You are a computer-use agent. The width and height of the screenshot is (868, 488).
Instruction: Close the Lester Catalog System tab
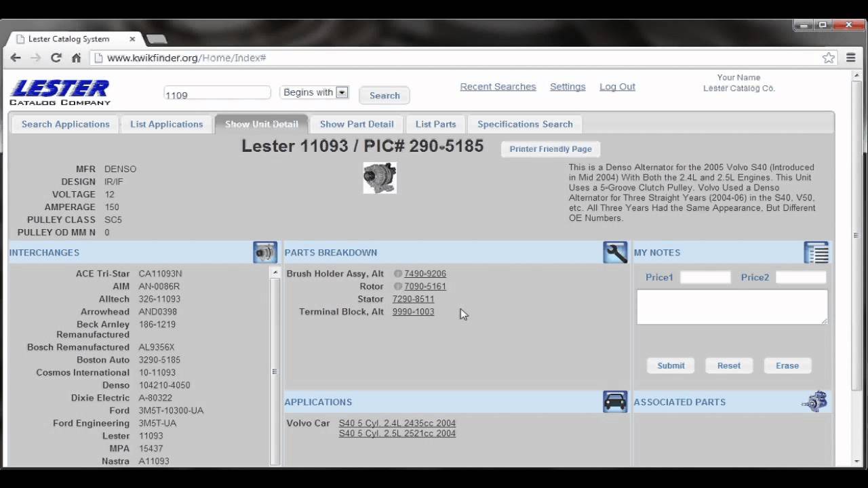(x=132, y=39)
